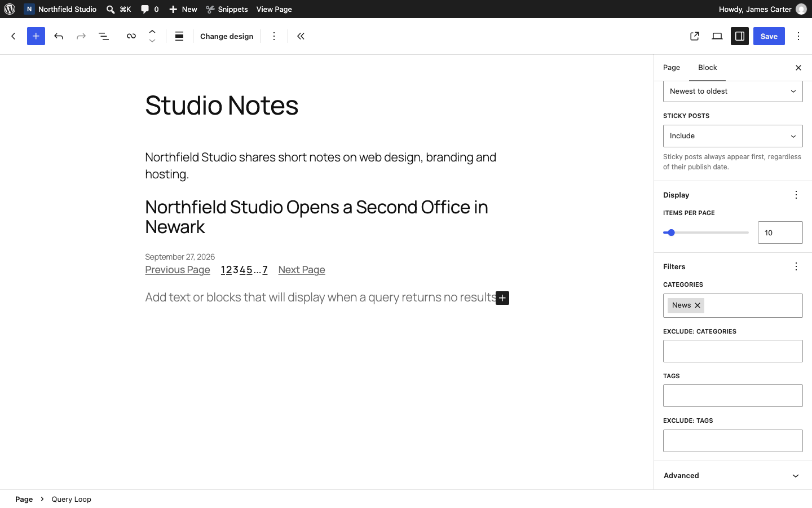Screen dimensions: 812x508
Task: Toggle the settings sidebar panel
Action: (x=740, y=36)
